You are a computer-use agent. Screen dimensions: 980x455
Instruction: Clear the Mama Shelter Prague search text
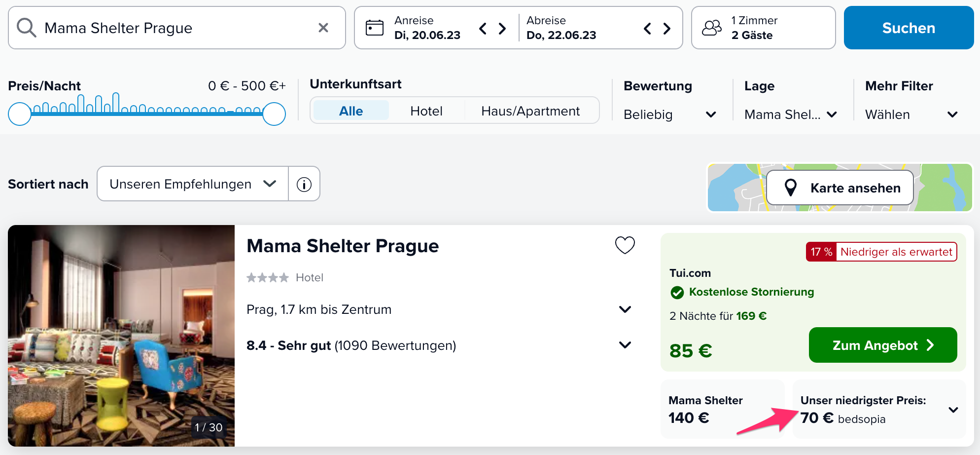pos(323,28)
